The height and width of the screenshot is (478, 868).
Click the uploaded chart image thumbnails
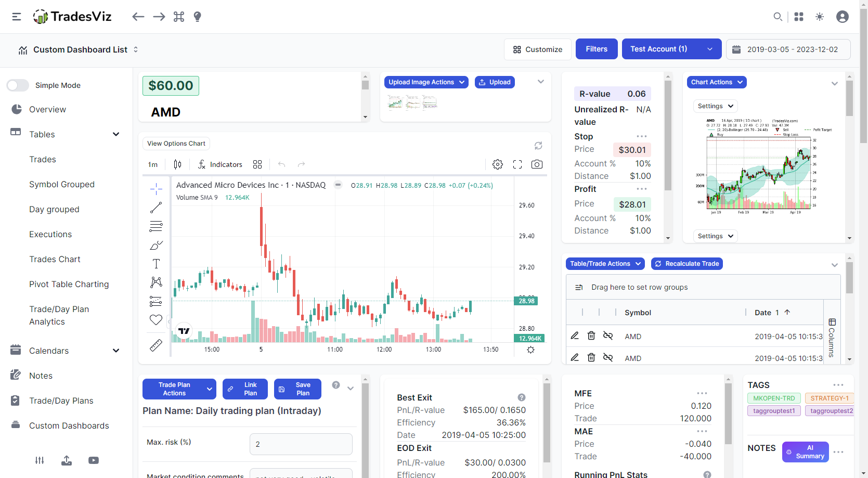click(x=412, y=102)
